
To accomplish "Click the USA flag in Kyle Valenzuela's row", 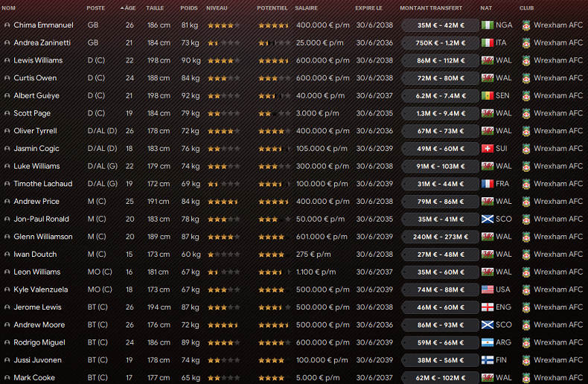I will click(488, 289).
